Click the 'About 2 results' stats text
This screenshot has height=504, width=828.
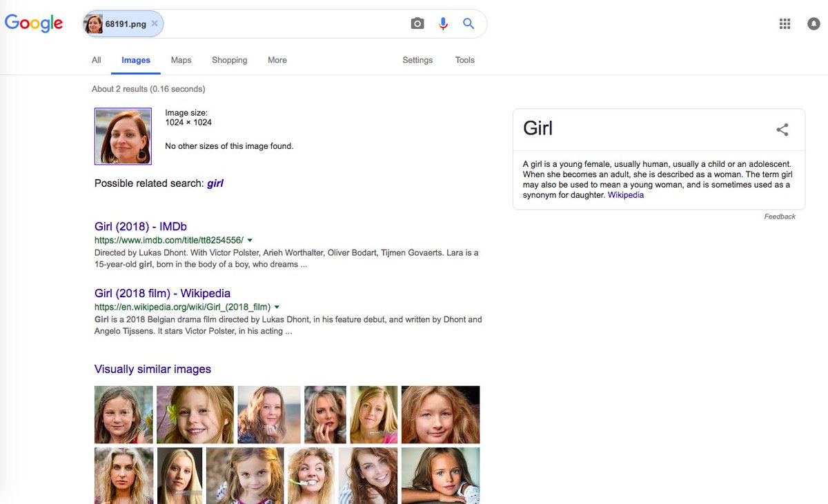148,89
